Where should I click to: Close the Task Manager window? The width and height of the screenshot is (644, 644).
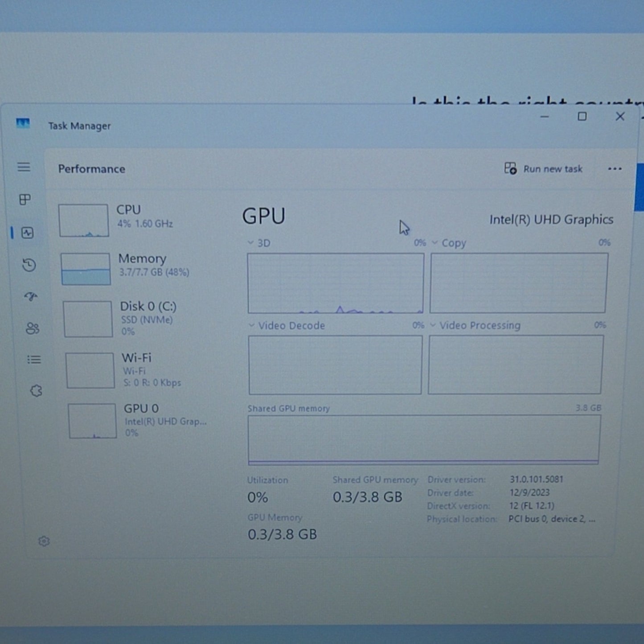coord(620,117)
